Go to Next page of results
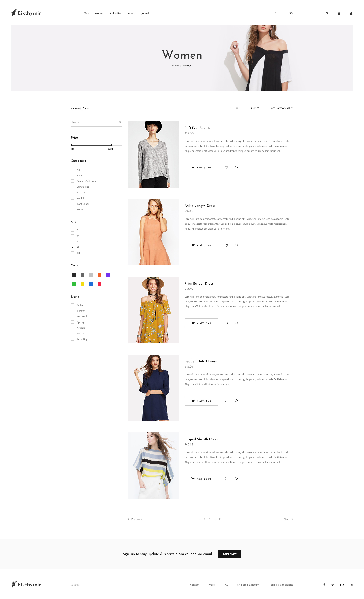This screenshot has height=599, width=364. [x=288, y=519]
